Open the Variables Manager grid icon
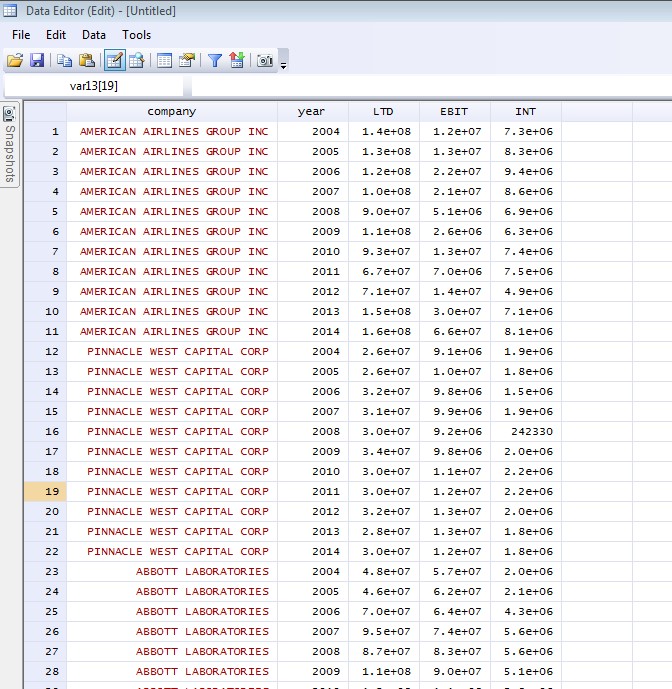Image resolution: width=672 pixels, height=689 pixels. 164,60
